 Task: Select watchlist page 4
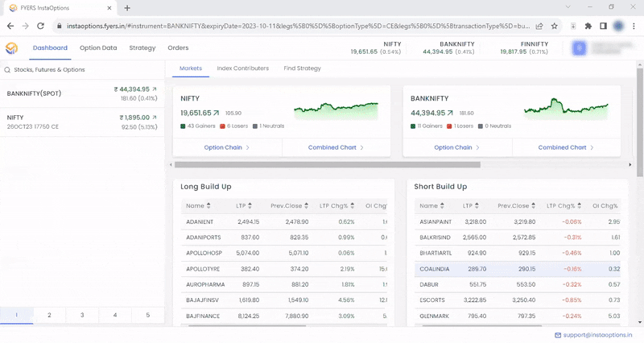click(x=115, y=315)
